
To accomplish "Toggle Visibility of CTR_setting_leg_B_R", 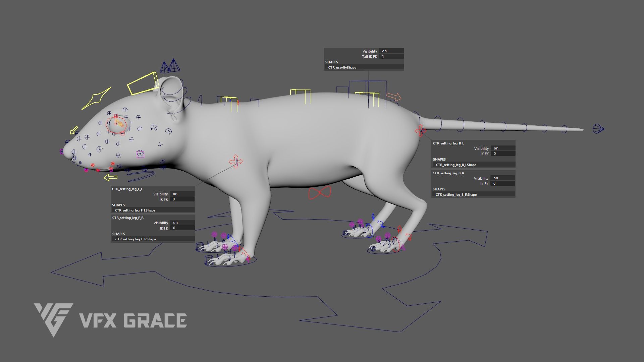I will (503, 178).
